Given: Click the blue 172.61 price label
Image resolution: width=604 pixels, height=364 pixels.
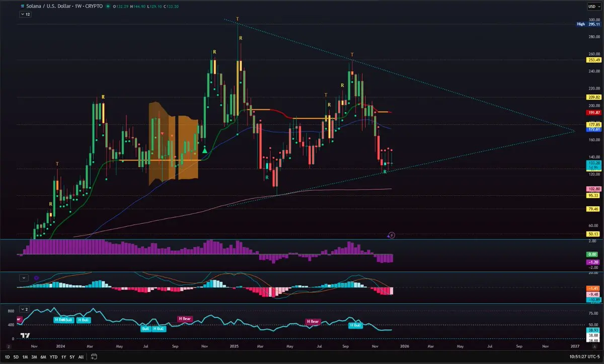Looking at the screenshot, I should coord(594,129).
